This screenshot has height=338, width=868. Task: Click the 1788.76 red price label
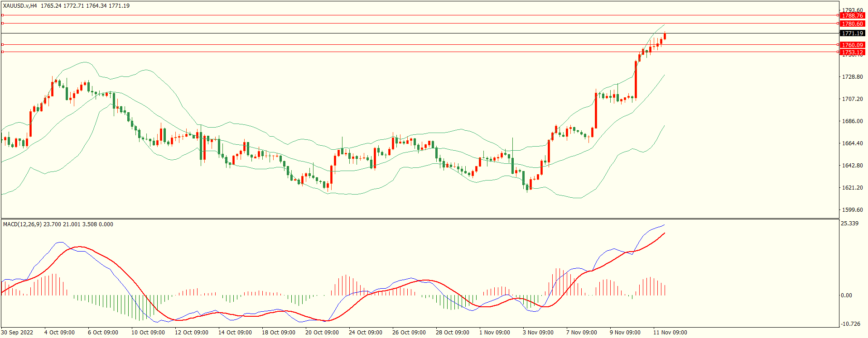pyautogui.click(x=852, y=16)
